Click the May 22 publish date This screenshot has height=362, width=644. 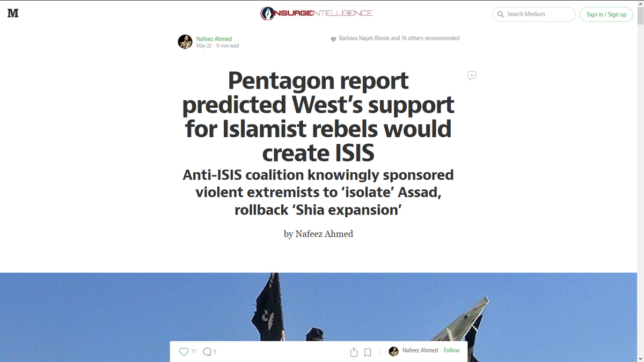click(x=204, y=46)
